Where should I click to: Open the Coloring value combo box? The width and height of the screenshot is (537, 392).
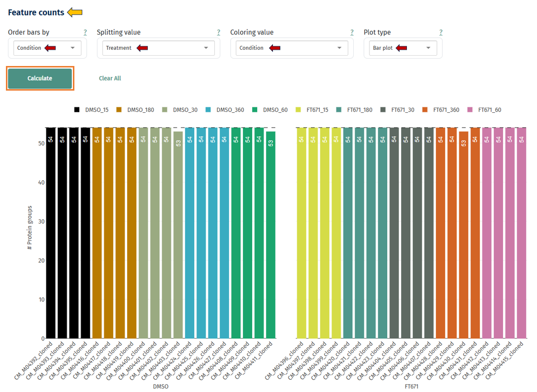point(291,48)
